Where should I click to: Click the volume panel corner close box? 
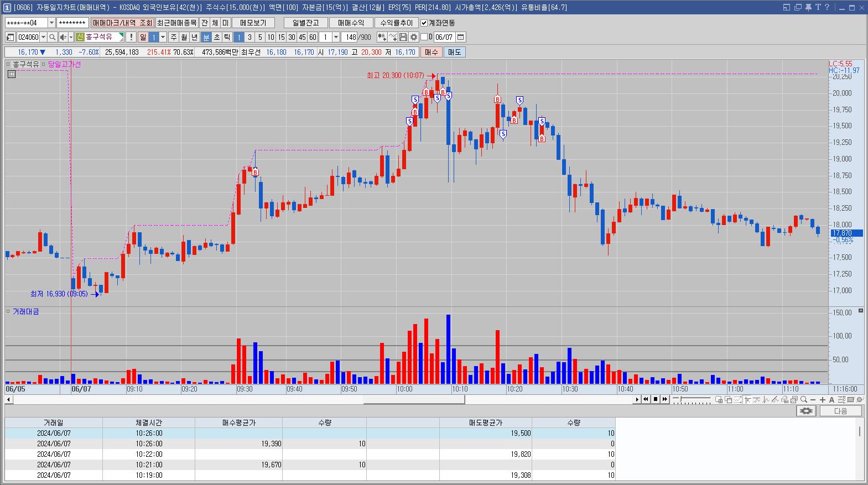(x=860, y=311)
